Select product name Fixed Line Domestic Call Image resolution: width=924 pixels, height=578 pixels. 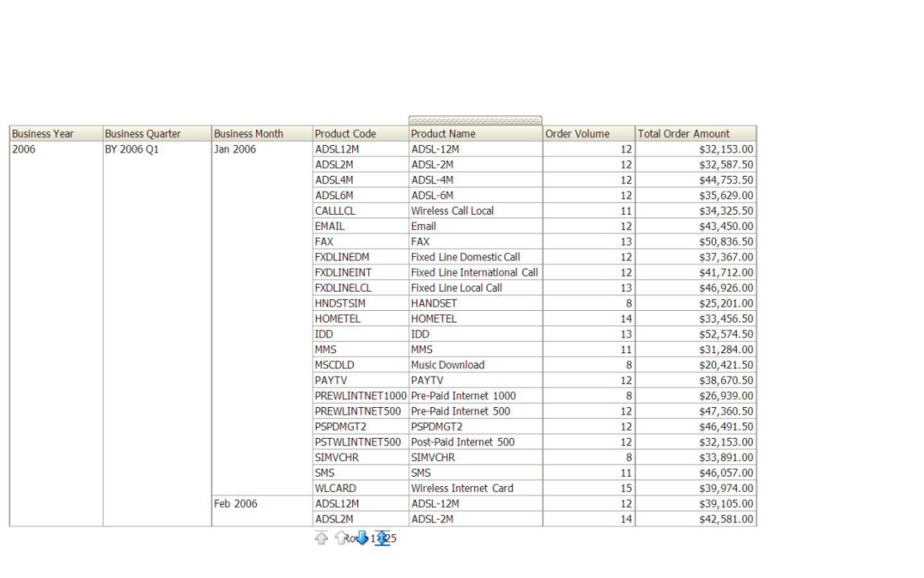pos(466,257)
